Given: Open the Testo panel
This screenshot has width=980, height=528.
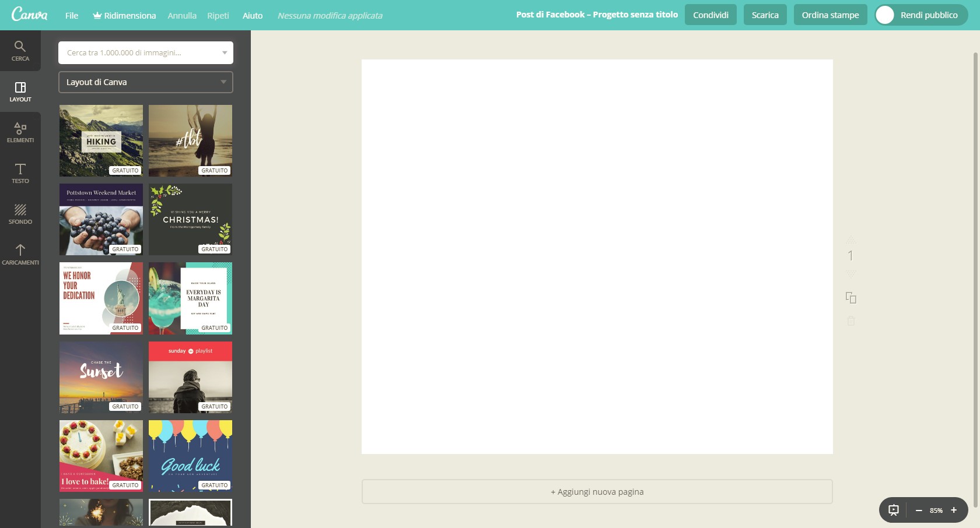Looking at the screenshot, I should tap(20, 174).
